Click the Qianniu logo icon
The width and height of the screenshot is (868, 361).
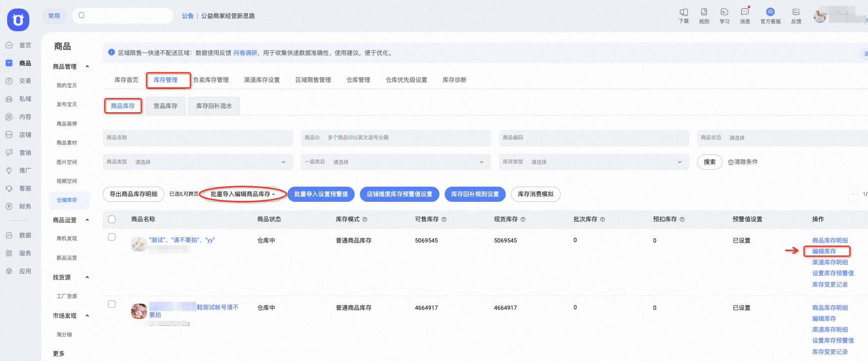[x=18, y=20]
